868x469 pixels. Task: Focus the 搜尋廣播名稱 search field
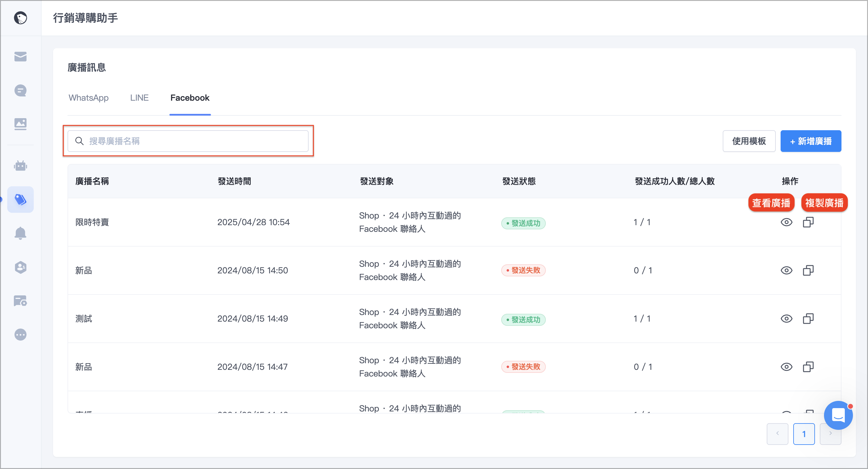point(188,141)
